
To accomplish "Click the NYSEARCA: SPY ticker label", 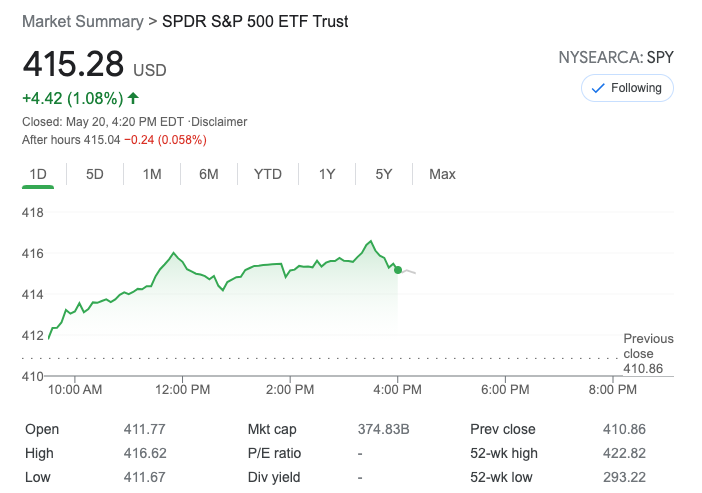I will [616, 58].
